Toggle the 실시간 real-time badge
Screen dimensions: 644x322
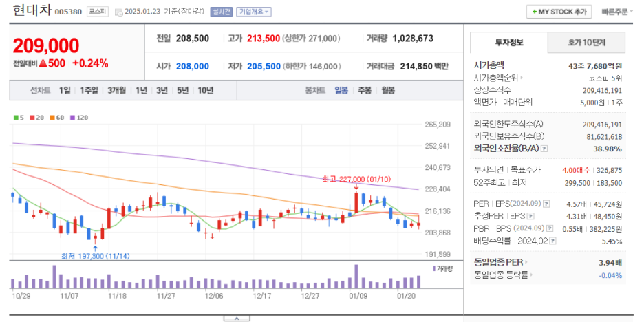(x=222, y=12)
